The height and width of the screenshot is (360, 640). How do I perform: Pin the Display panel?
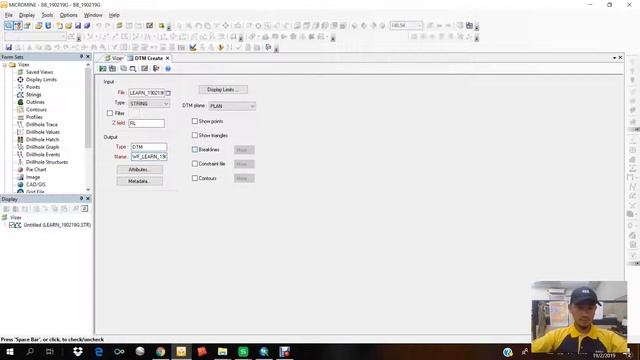81,199
